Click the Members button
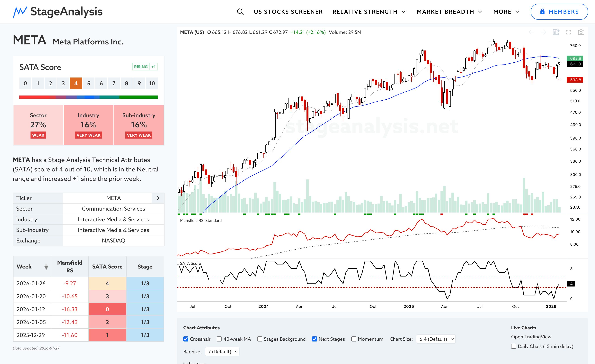This screenshot has width=595, height=364. coord(559,12)
